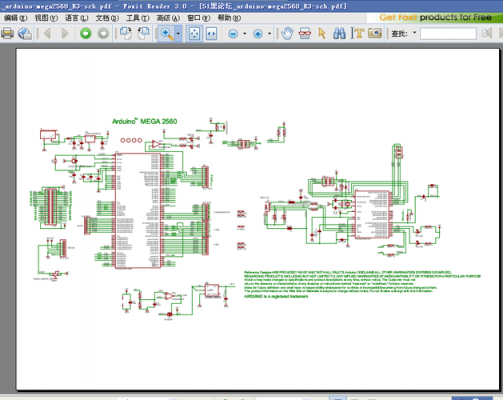Open the find options dropdown arrow
Viewport: 503px width, 400px height.
coord(415,33)
